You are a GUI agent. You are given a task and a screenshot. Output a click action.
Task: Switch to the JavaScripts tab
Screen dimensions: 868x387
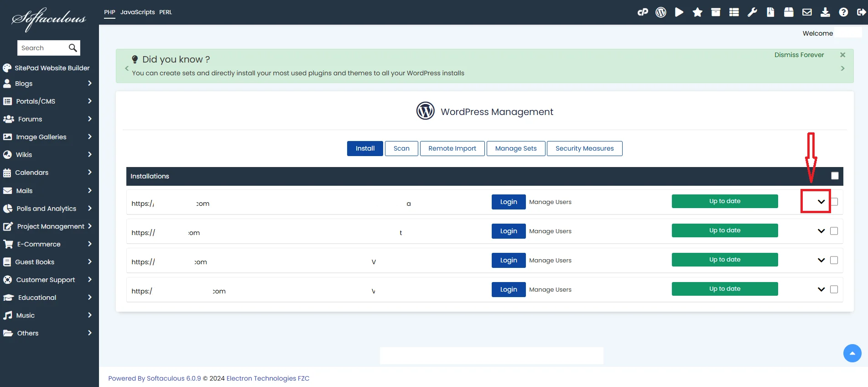(138, 12)
